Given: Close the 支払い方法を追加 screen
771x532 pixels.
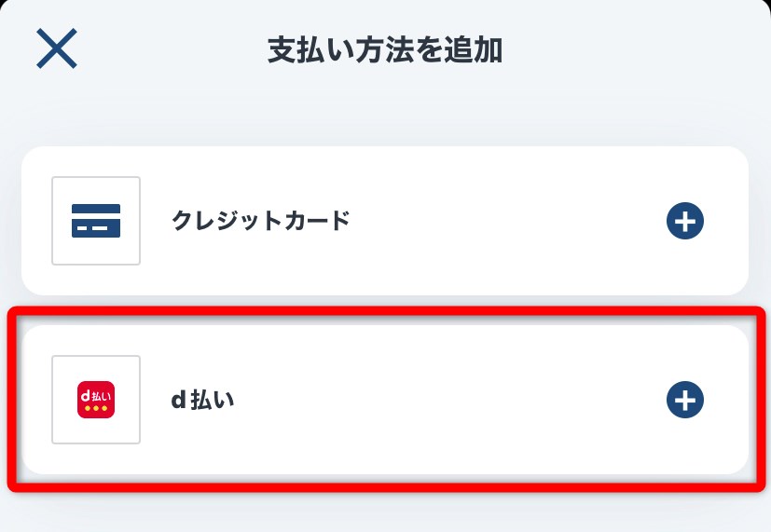Looking at the screenshot, I should 56,48.
